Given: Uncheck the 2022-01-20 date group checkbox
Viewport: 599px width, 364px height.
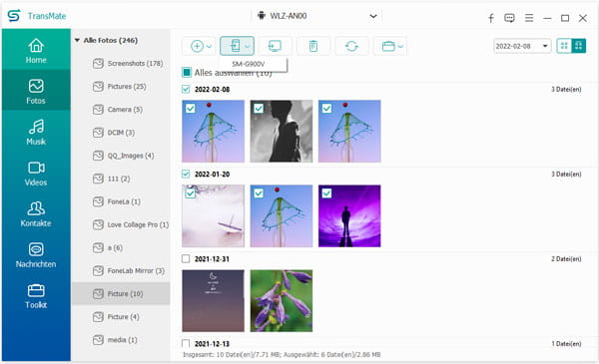Looking at the screenshot, I should [186, 174].
